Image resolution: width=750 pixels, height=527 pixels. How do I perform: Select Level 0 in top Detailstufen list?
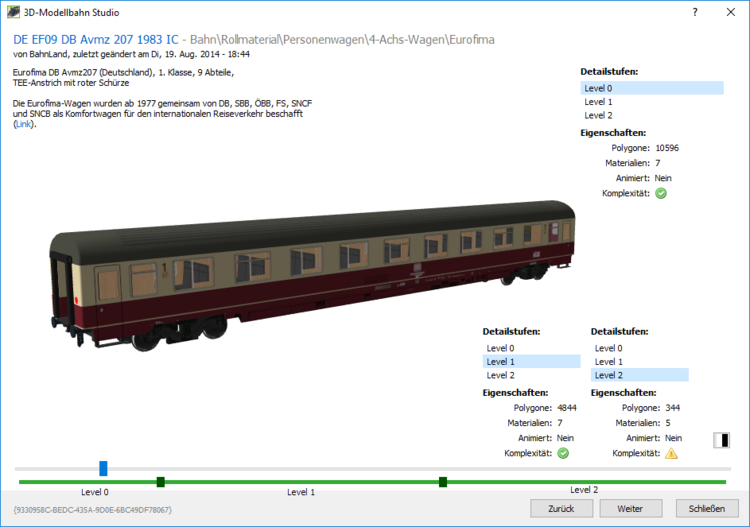(651, 88)
